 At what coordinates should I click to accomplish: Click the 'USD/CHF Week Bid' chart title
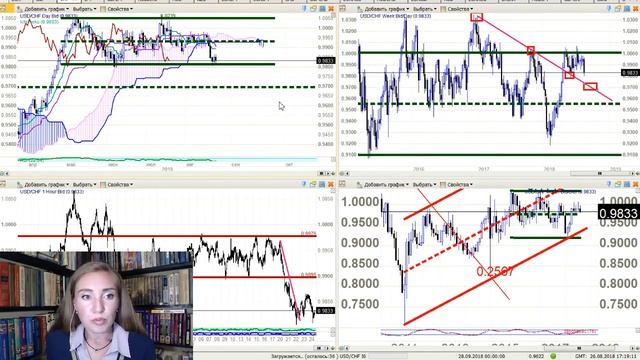(x=395, y=16)
